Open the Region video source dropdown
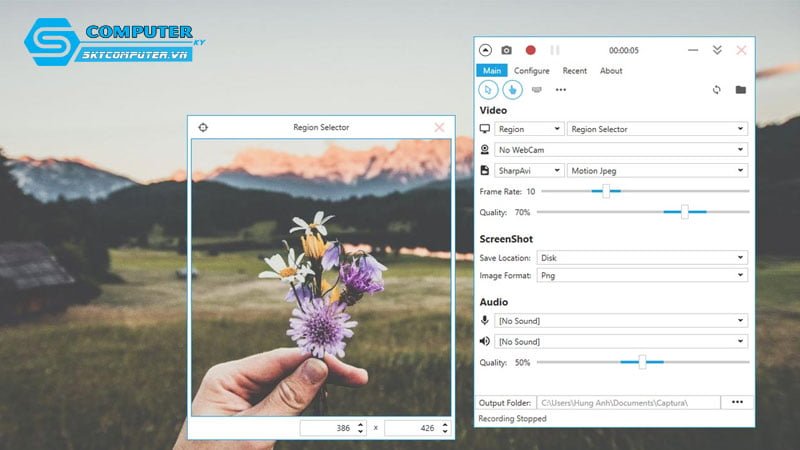 pyautogui.click(x=529, y=129)
